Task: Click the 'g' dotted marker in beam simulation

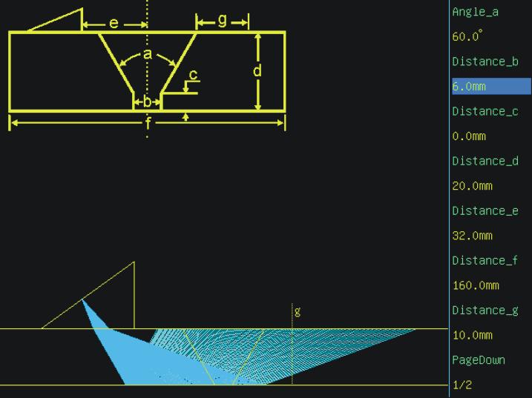Action: 297,312
